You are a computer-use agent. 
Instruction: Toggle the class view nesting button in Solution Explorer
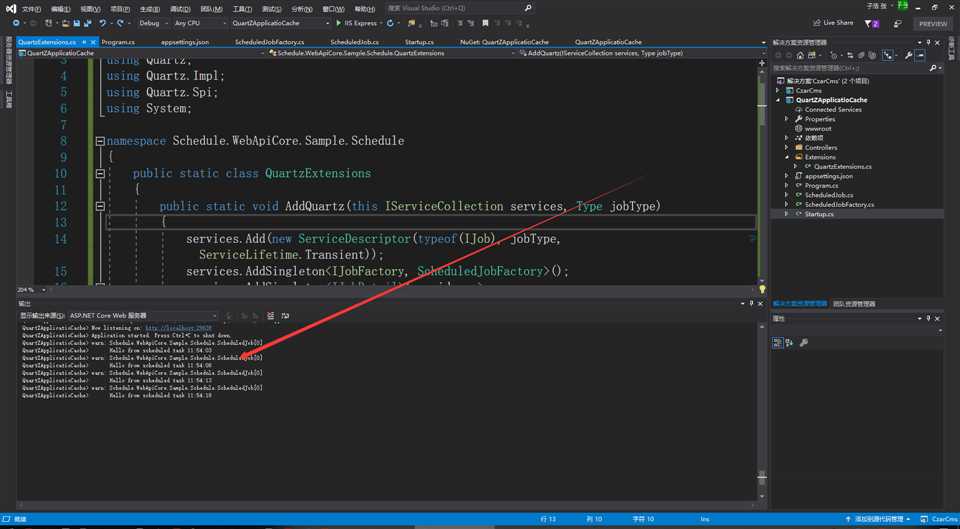click(888, 55)
